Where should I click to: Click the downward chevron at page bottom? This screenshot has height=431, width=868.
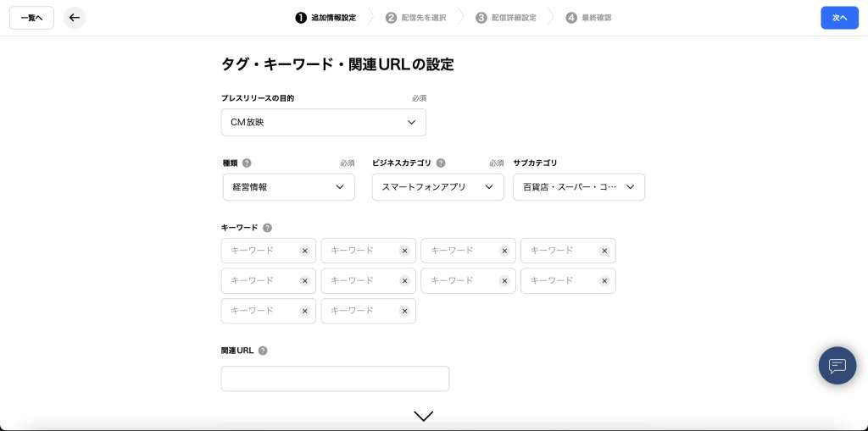(423, 416)
